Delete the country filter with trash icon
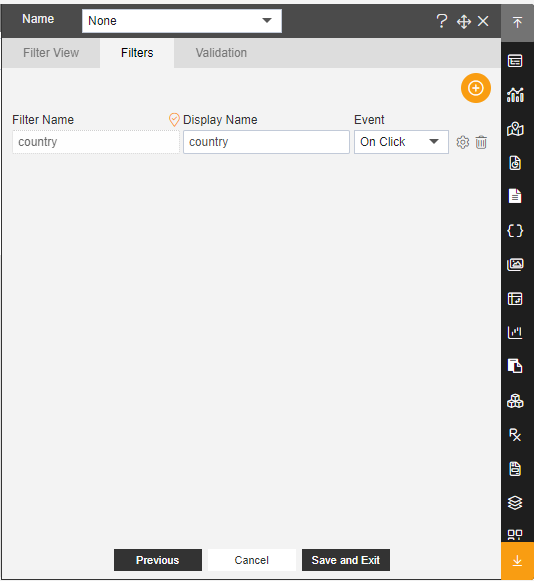The width and height of the screenshot is (534, 581). (x=481, y=142)
